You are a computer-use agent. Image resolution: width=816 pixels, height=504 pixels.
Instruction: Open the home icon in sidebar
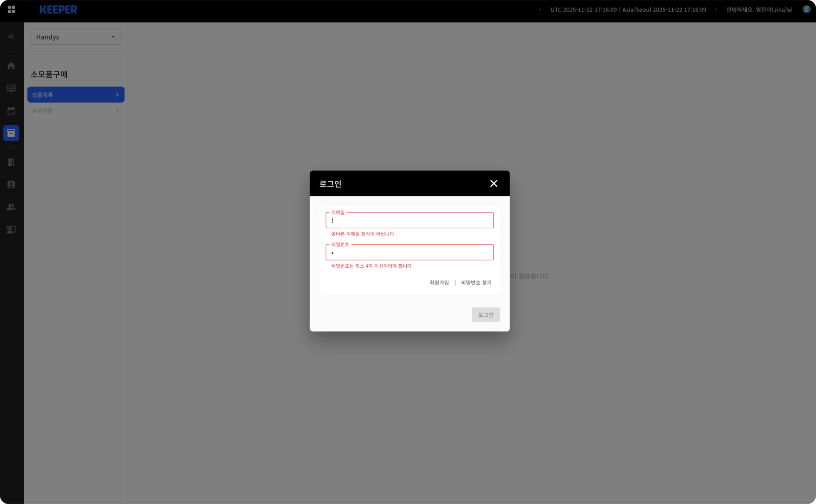tap(11, 66)
